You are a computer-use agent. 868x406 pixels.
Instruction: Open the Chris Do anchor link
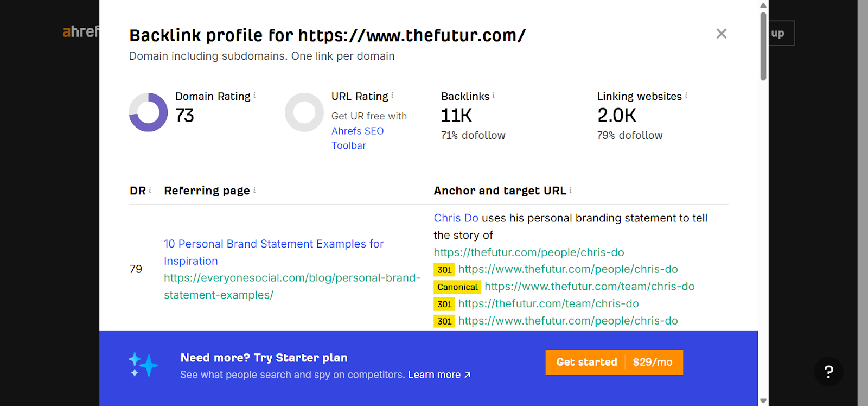pos(455,218)
